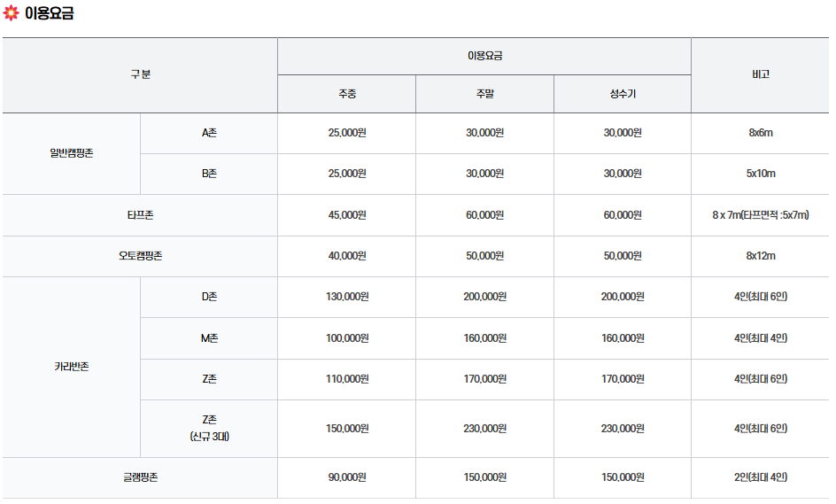Screen dimensions: 836x504
Task: Click the 타프존 row label
Action: [140, 215]
